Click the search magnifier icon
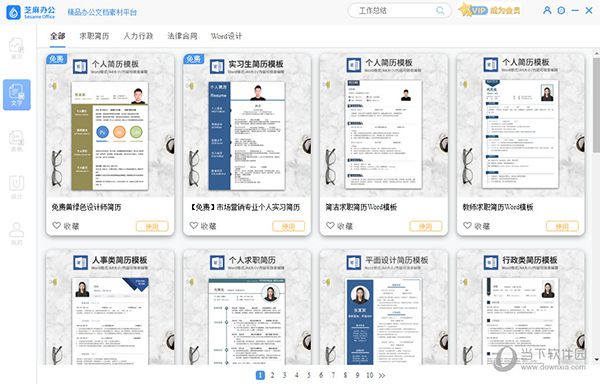 (x=440, y=10)
